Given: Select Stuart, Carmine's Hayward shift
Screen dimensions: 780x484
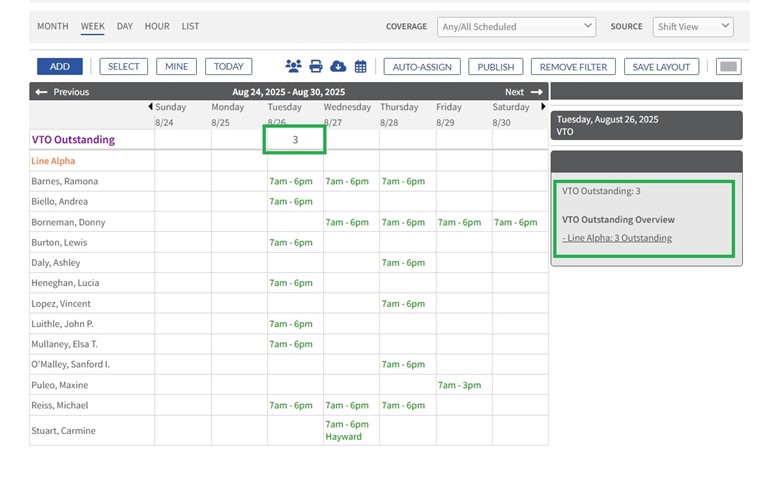Looking at the screenshot, I should [x=347, y=430].
